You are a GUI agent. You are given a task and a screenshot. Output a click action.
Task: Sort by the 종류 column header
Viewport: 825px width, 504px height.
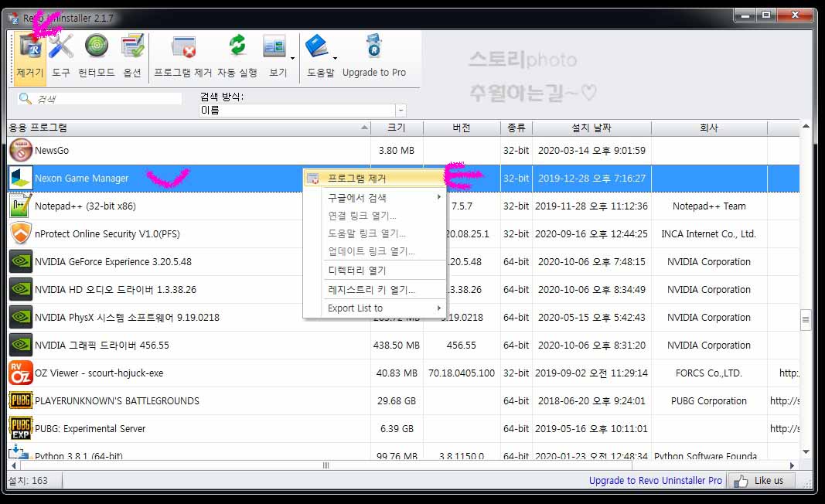coord(516,128)
